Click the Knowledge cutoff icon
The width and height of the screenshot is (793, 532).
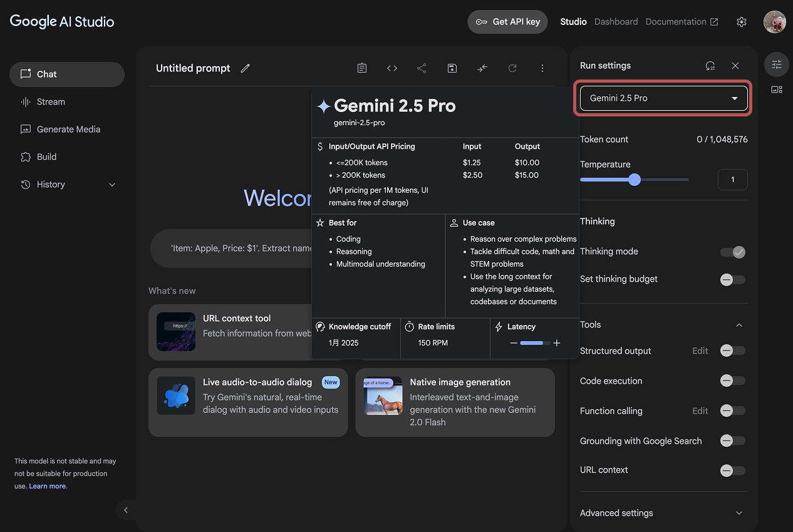click(x=320, y=327)
